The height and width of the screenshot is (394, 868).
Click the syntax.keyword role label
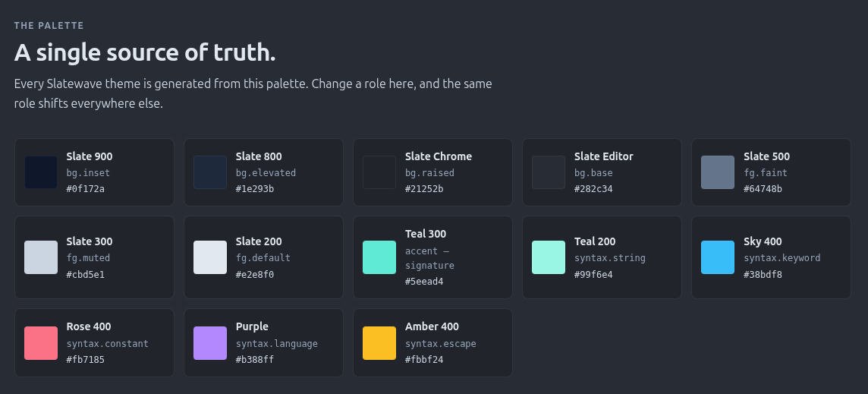[782, 258]
